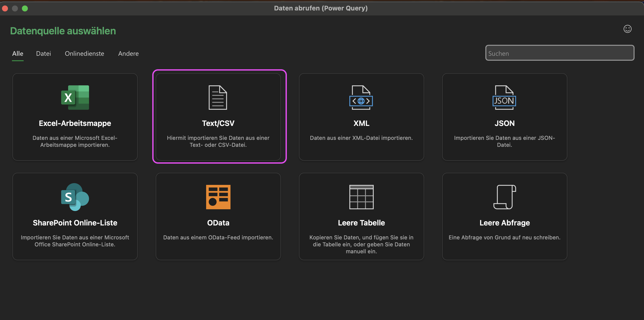Click the Excel workbook icon
Image resolution: width=644 pixels, height=320 pixels.
coord(75,97)
